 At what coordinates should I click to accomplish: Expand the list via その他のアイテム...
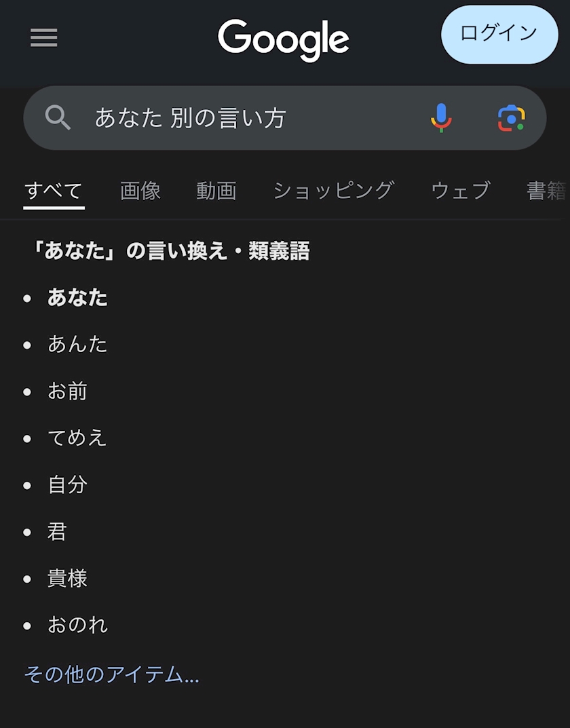112,674
